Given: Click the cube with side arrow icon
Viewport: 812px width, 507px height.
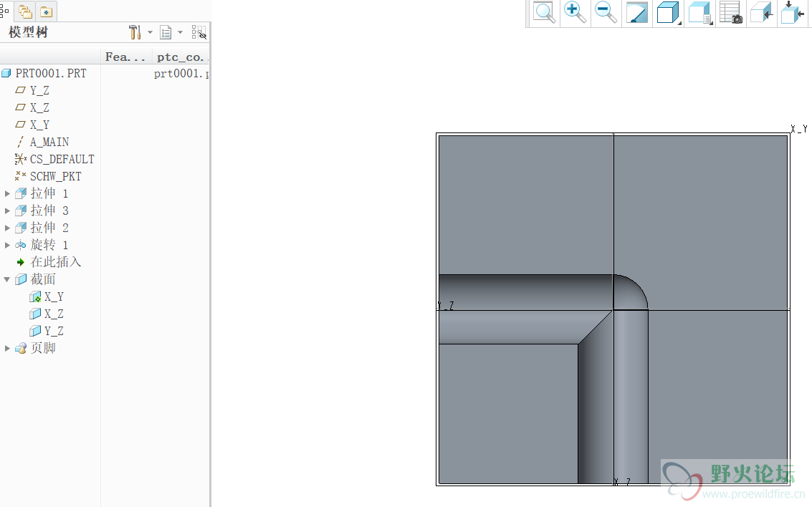Looking at the screenshot, I should [x=762, y=12].
